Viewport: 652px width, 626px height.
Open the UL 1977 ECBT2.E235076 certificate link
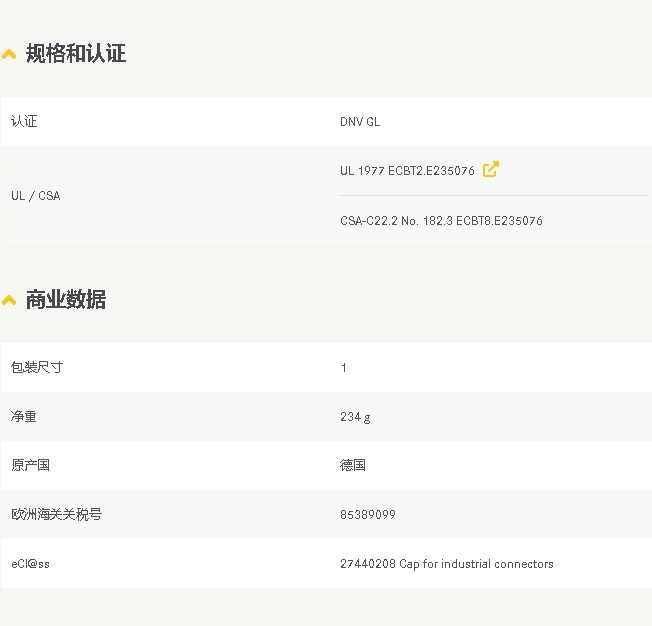pos(407,171)
